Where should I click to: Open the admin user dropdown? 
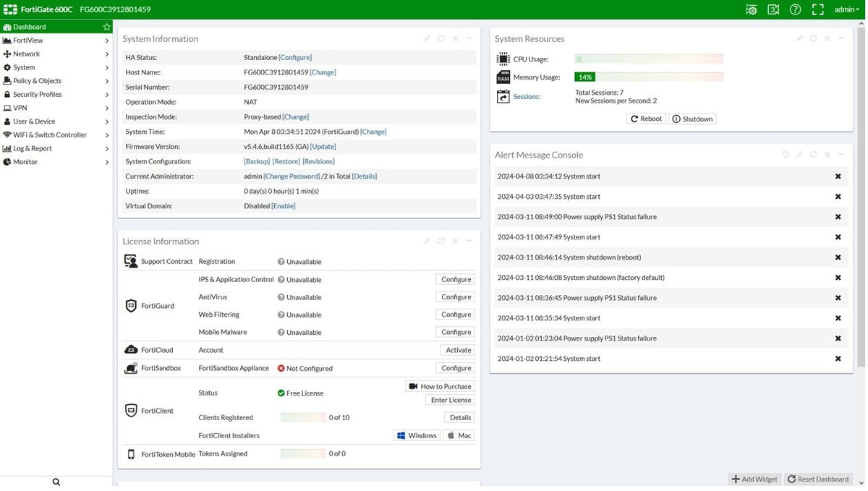pos(846,9)
